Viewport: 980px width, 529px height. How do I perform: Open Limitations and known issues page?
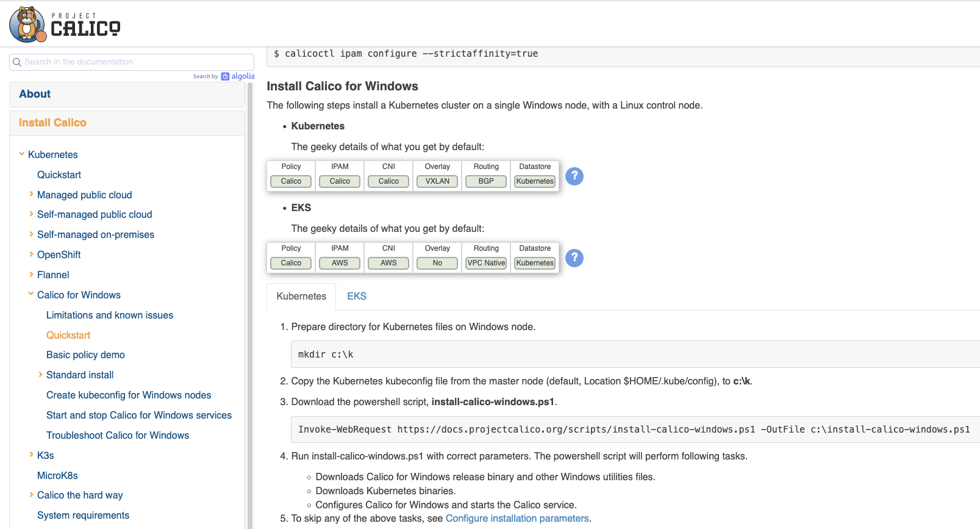(110, 315)
